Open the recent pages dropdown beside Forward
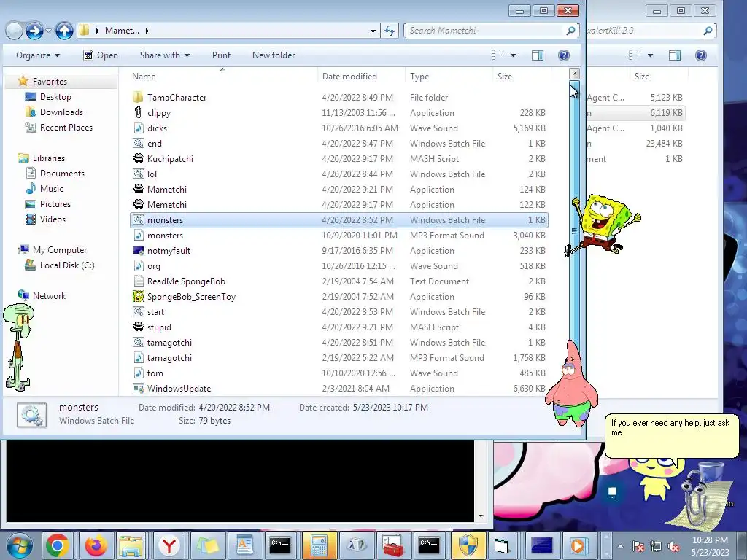Viewport: 747px width, 560px height. (48, 31)
